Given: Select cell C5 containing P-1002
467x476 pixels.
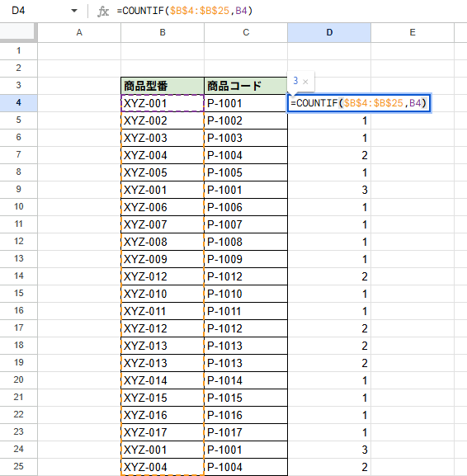Looking at the screenshot, I should coord(246,120).
